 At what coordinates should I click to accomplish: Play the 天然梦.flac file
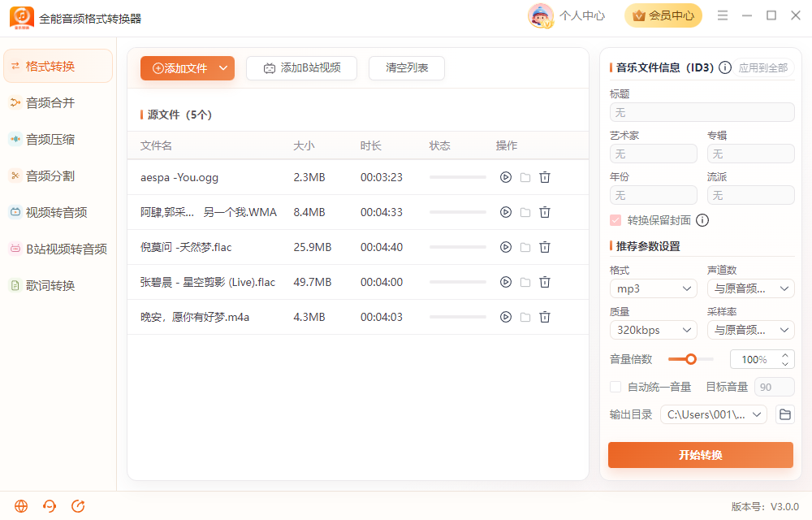click(505, 247)
